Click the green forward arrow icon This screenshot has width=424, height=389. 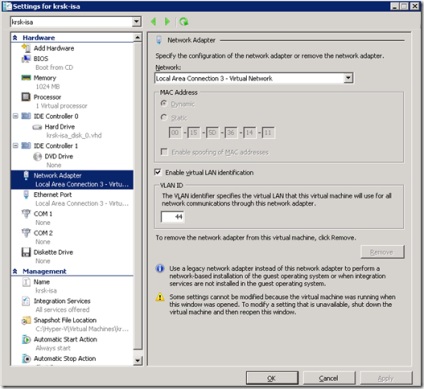167,22
